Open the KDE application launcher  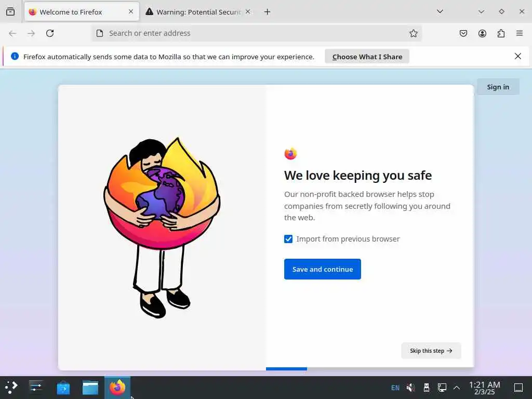[11, 387]
